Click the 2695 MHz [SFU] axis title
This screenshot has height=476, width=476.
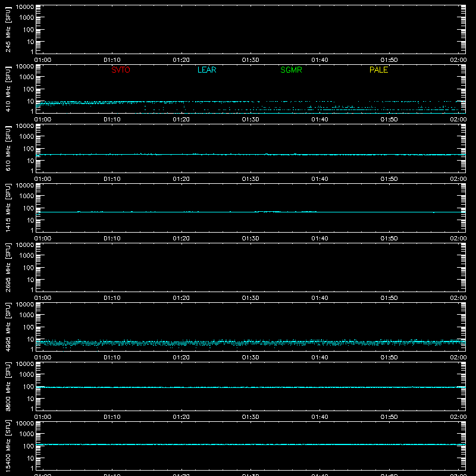(x=8, y=267)
